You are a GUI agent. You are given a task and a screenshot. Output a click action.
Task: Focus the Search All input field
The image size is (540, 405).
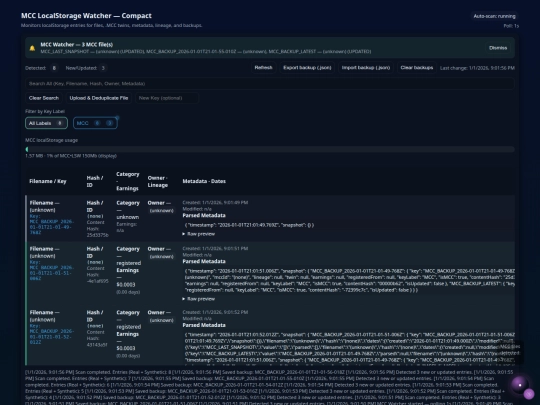pyautogui.click(x=270, y=83)
